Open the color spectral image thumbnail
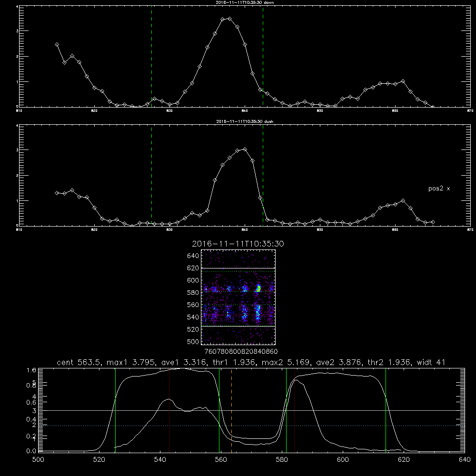Viewport: 476px width, 476px height. point(238,297)
